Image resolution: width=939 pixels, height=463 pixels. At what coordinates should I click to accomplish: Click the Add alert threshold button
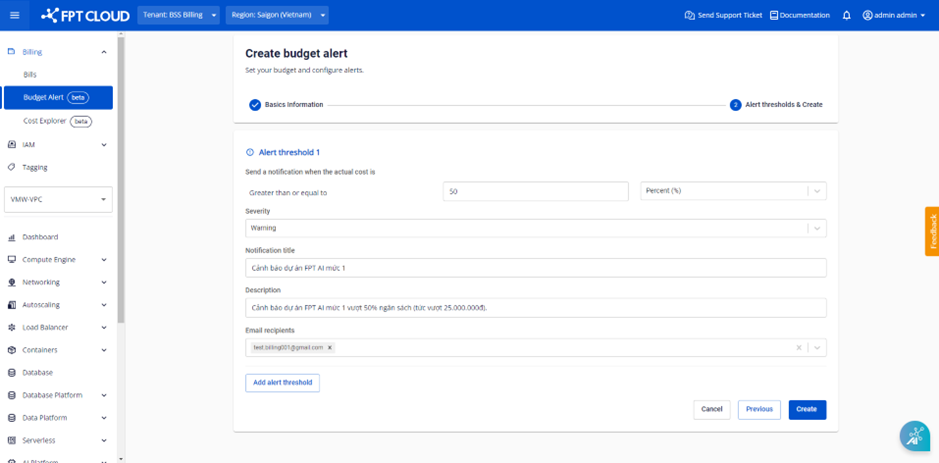click(282, 382)
